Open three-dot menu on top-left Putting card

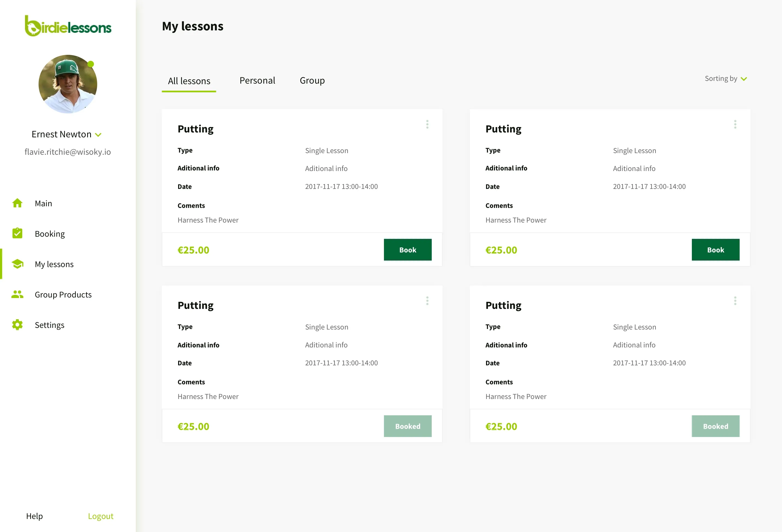[x=427, y=124]
